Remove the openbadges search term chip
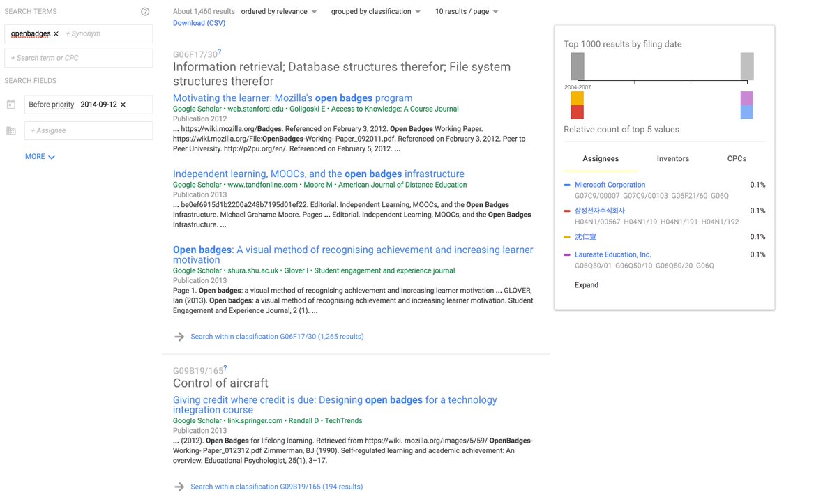 (56, 34)
